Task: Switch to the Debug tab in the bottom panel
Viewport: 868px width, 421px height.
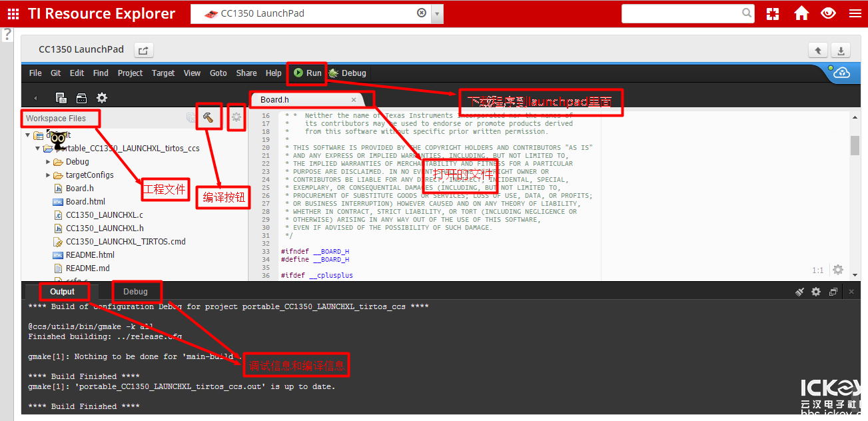Action: (135, 292)
